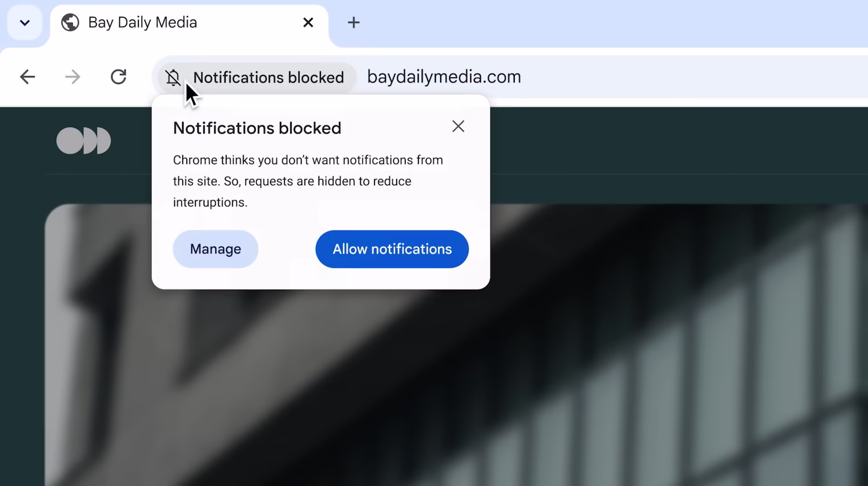Click the forward navigation arrow
The height and width of the screenshot is (486, 868).
click(x=72, y=77)
